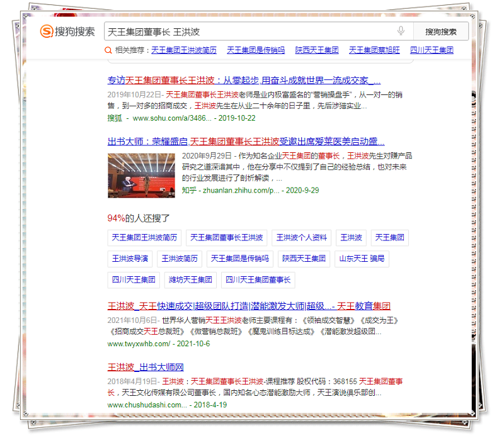Select the 四川天王集团董事长 suggestion chip

258,279
